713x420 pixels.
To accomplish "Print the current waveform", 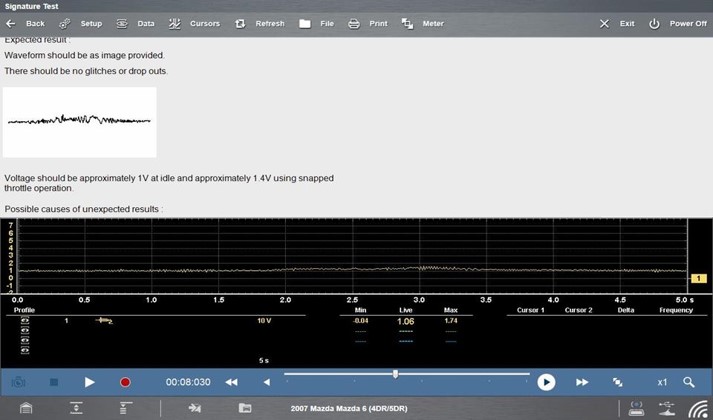I will pyautogui.click(x=367, y=23).
